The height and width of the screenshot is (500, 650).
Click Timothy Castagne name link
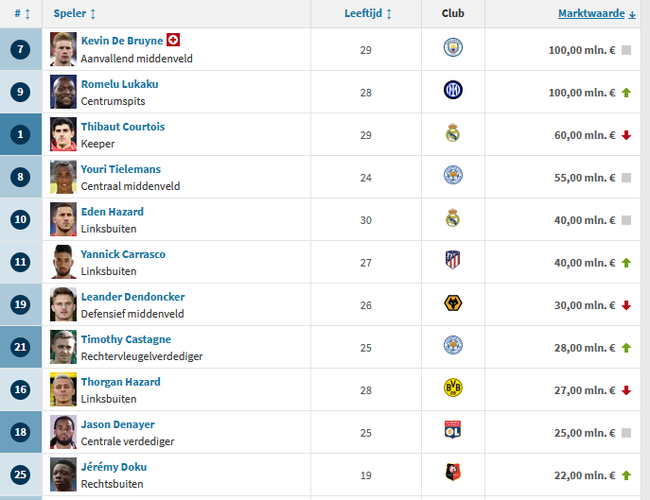tap(126, 339)
